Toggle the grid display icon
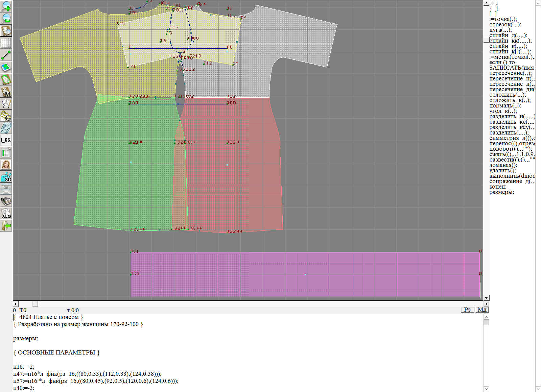This screenshot has height=392, width=541. click(x=6, y=43)
